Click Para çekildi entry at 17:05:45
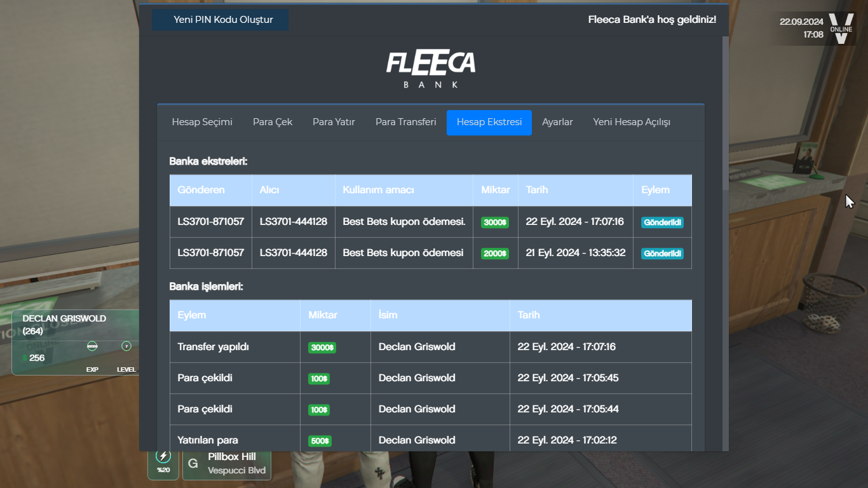 205,378
